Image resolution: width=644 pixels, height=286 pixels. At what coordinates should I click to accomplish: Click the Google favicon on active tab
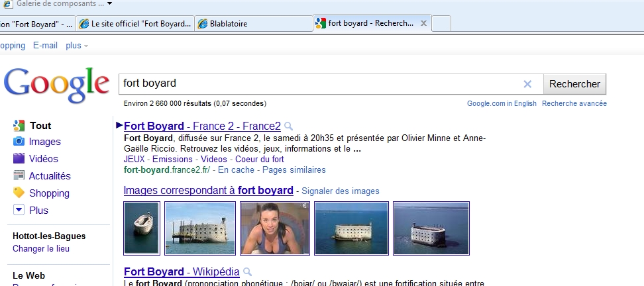tap(321, 23)
